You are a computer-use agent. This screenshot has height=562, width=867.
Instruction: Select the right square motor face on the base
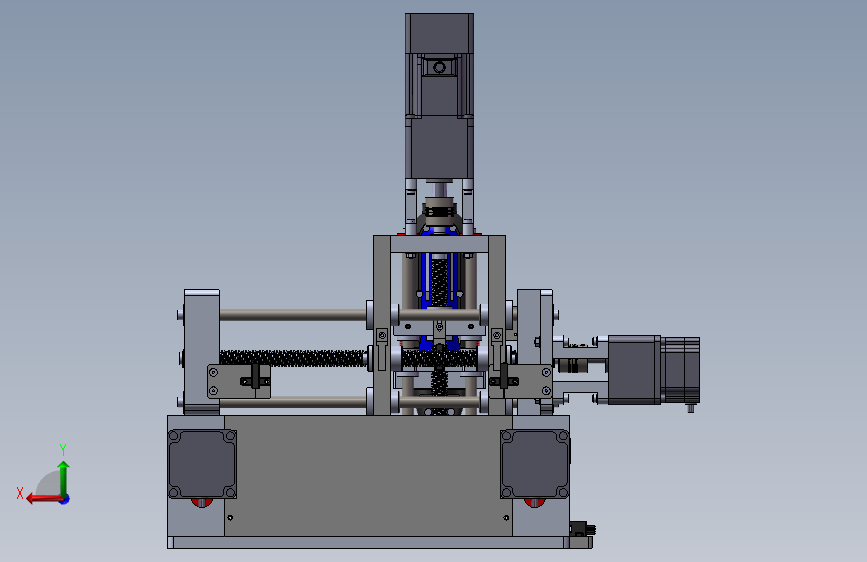pyautogui.click(x=535, y=464)
